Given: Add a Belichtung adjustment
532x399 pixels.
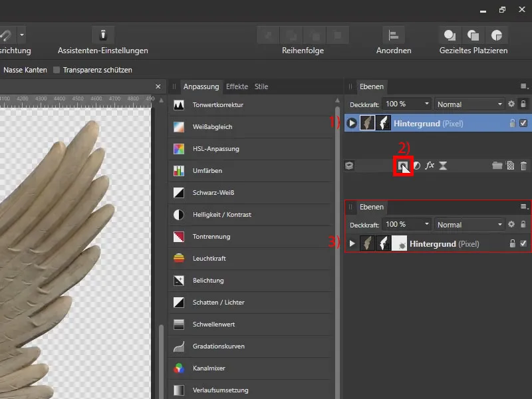Looking at the screenshot, I should (x=251, y=281).
